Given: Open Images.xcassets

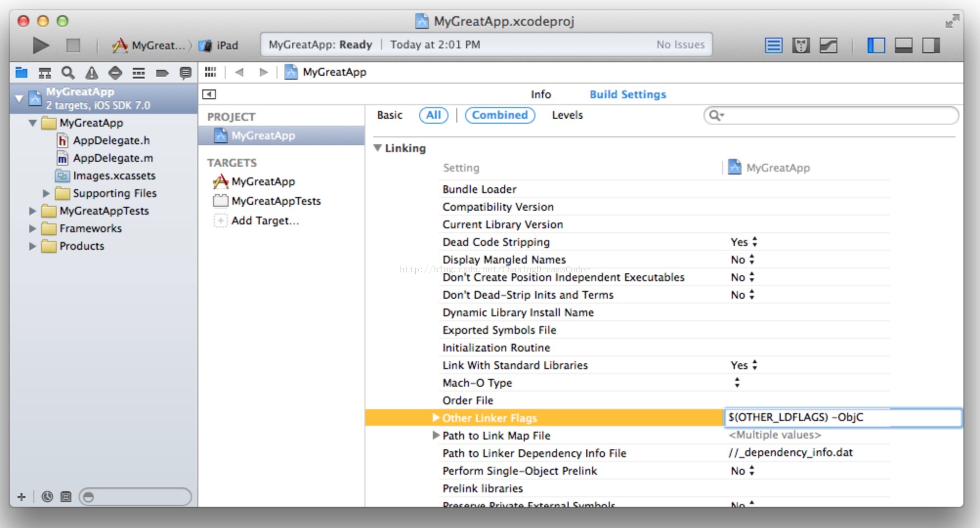Looking at the screenshot, I should click(114, 176).
